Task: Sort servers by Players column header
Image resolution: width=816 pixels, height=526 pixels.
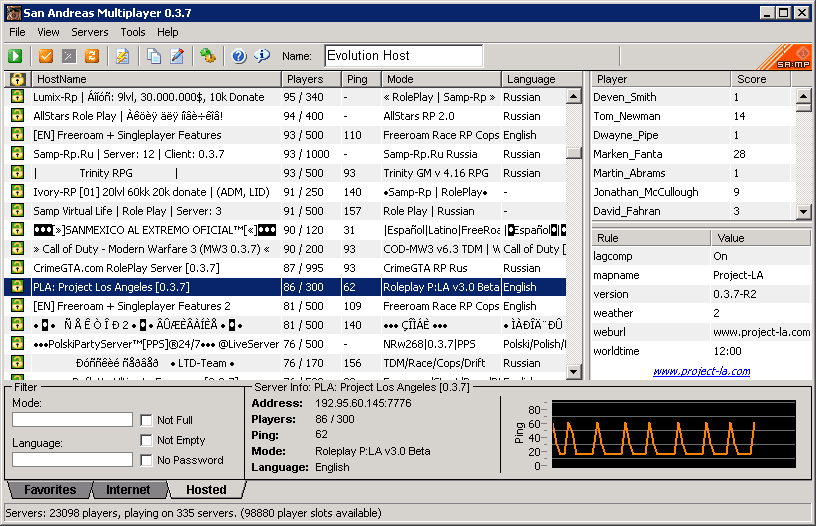Action: [311, 79]
